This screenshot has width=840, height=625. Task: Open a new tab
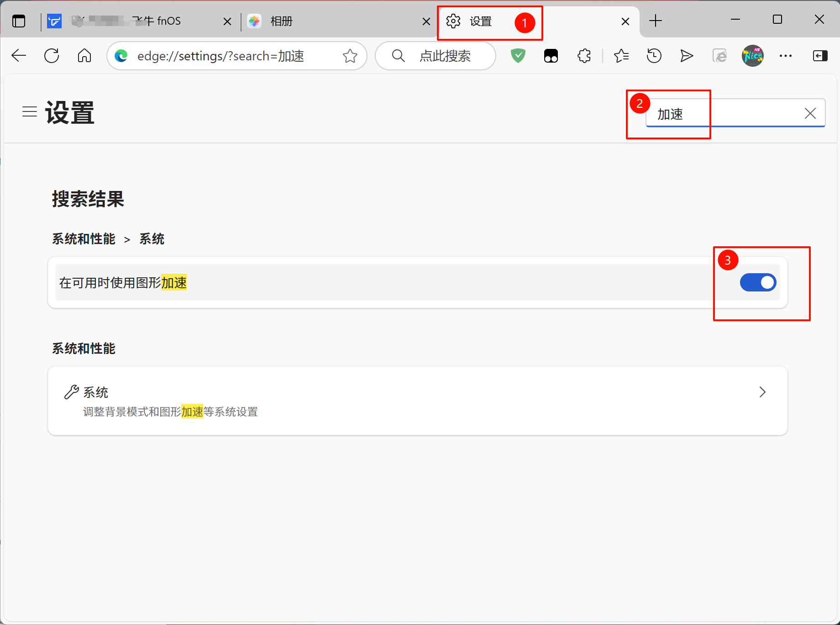[656, 21]
